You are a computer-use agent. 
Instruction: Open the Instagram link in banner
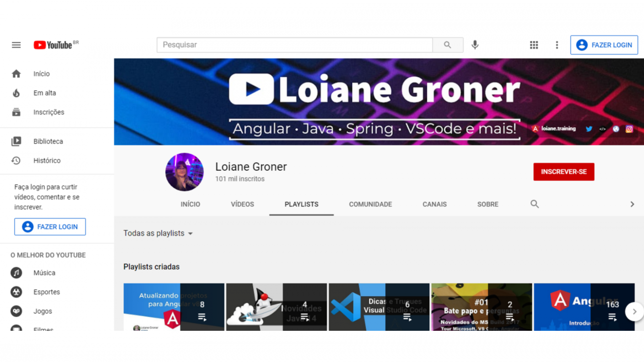(629, 129)
